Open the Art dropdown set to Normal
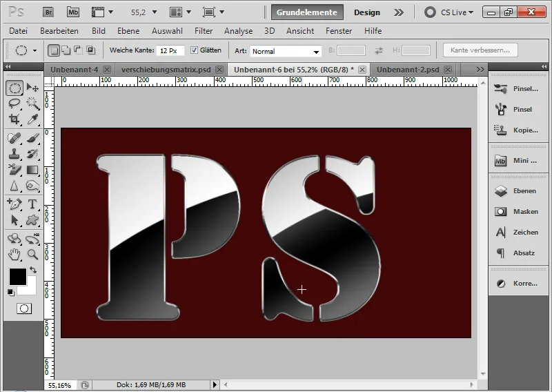The image size is (552, 392). pyautogui.click(x=286, y=51)
